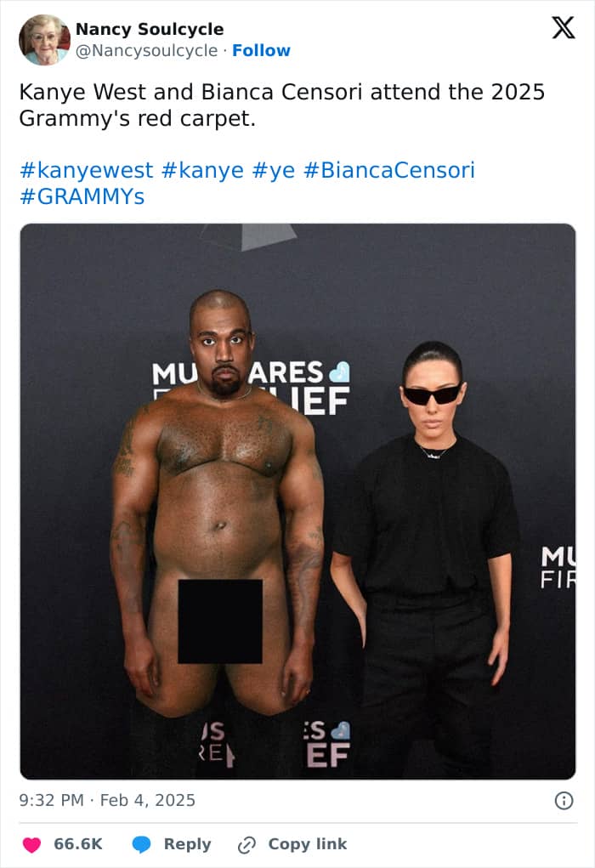This screenshot has height=868, width=595.
Task: Open the #kanyewest hashtag
Action: tap(87, 170)
